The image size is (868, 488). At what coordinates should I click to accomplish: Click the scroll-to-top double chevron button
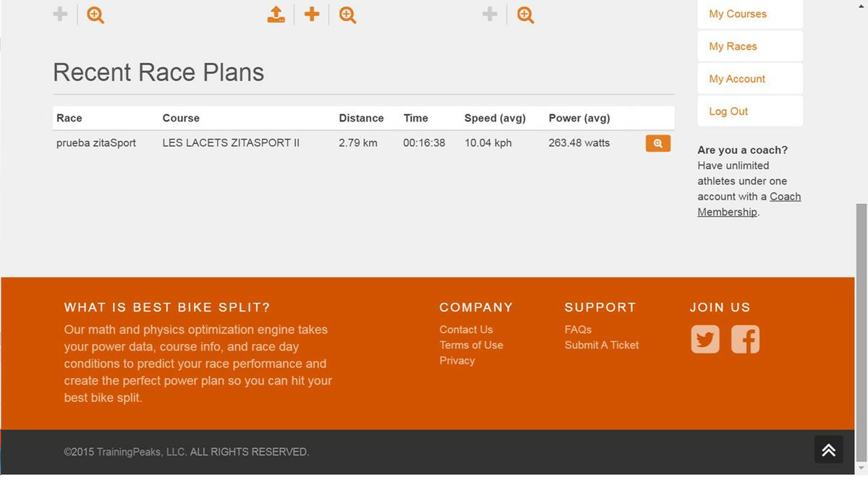click(828, 450)
